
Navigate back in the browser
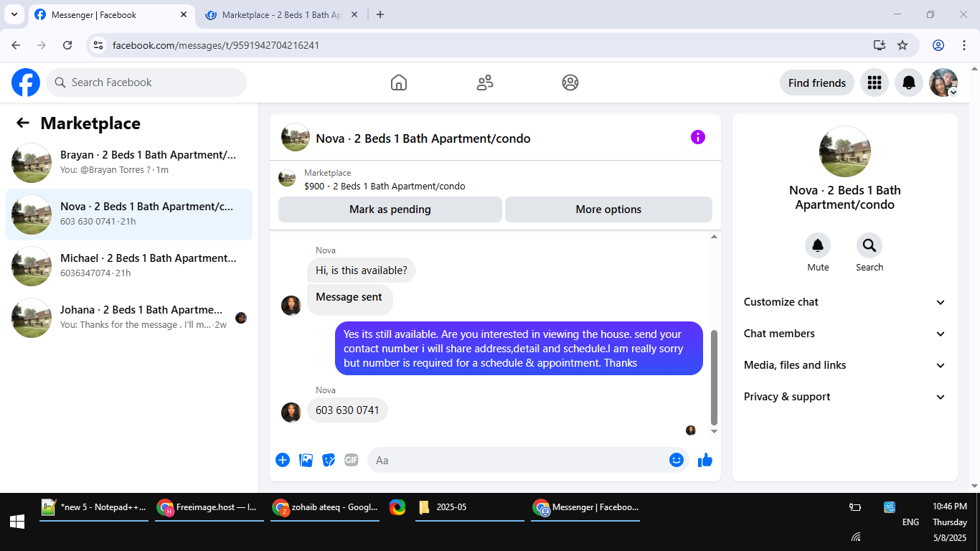[16, 45]
